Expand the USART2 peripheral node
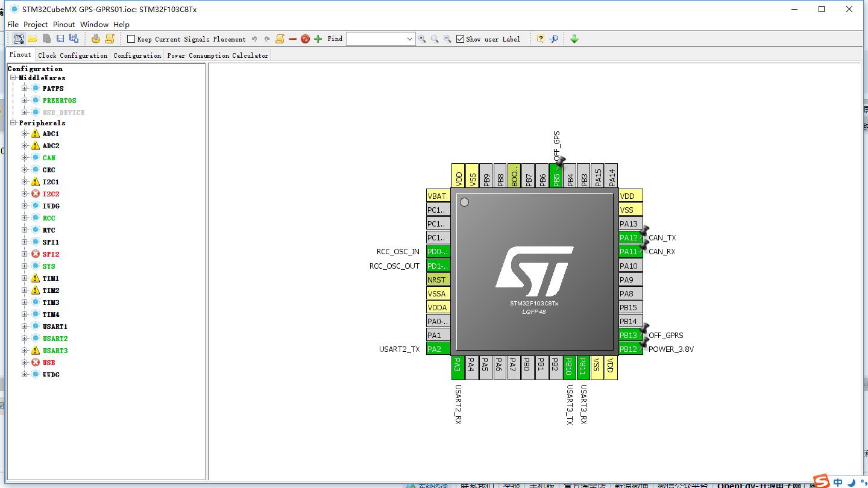The image size is (868, 488). tap(25, 339)
